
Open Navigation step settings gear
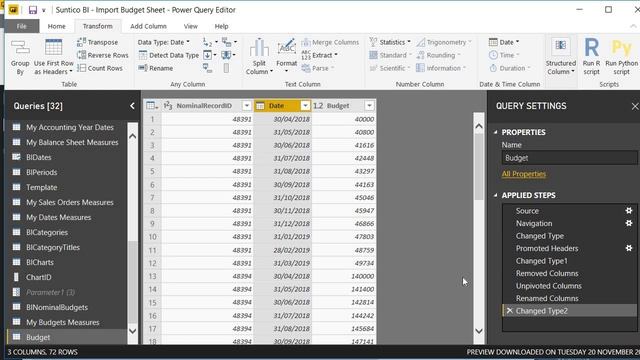pyautogui.click(x=629, y=223)
